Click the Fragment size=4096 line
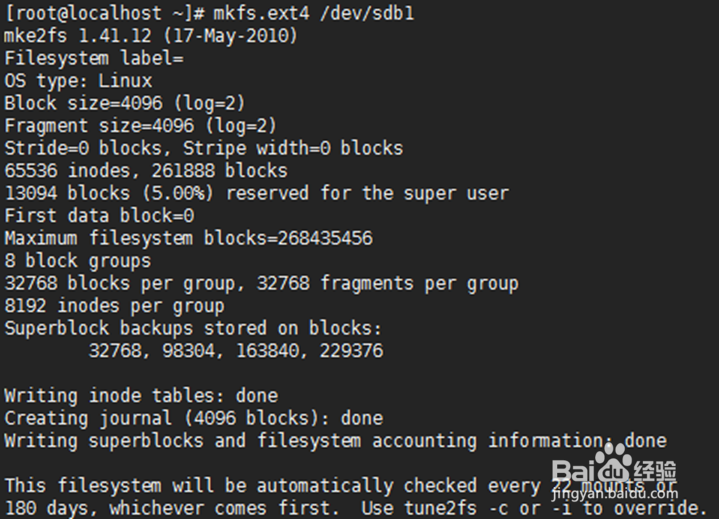Viewport: 719px width, 519px height. point(140,125)
